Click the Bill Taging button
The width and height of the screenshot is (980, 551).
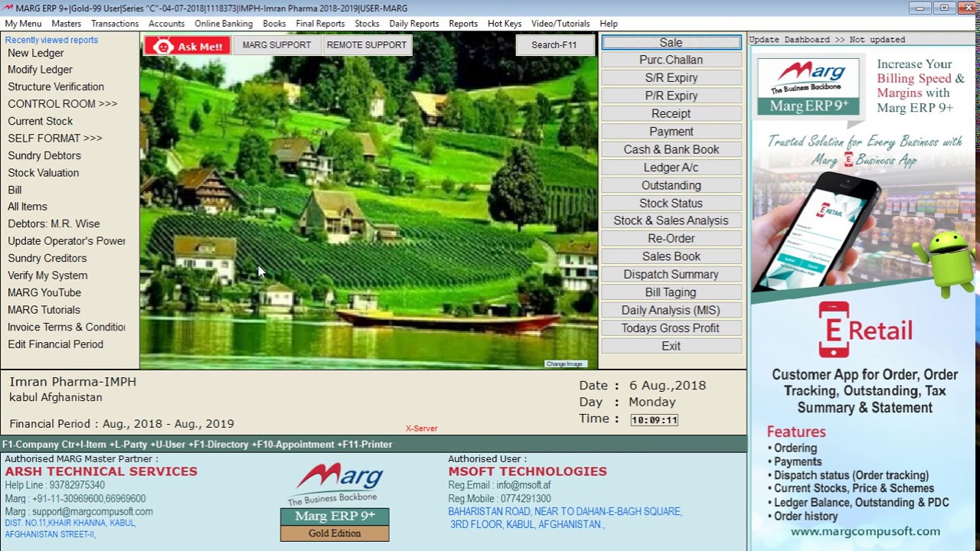coord(671,292)
